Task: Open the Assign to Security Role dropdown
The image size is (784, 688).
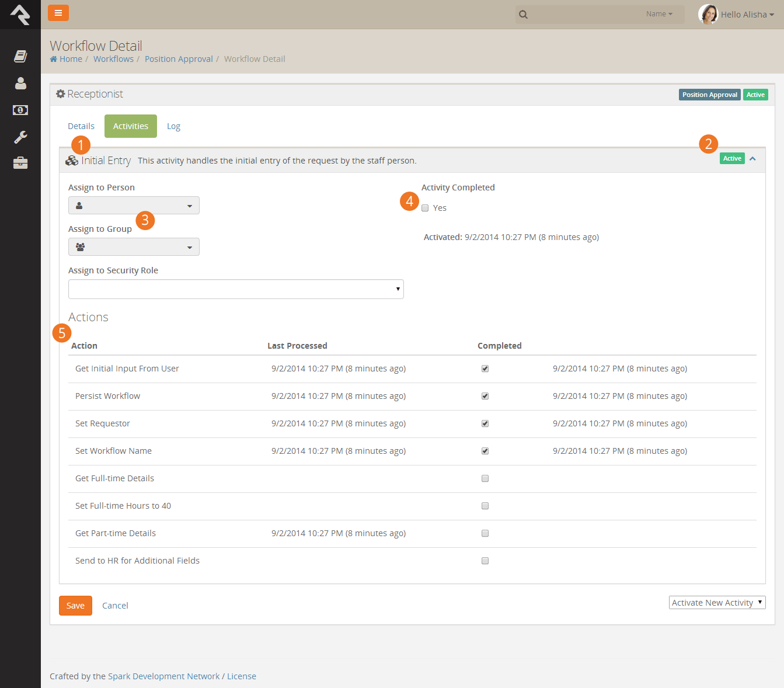Action: coord(236,289)
